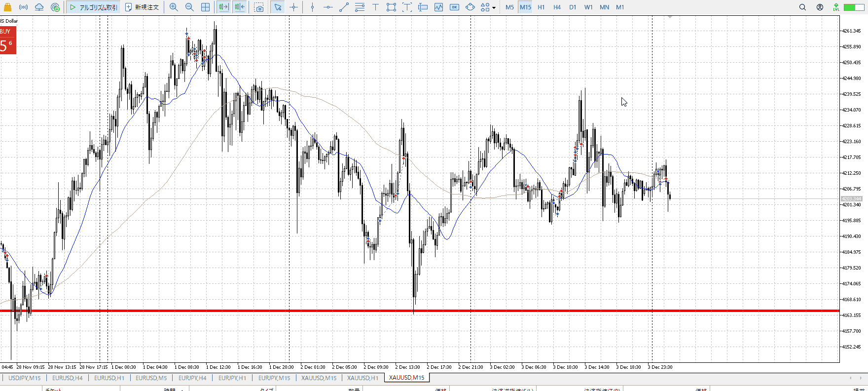The width and height of the screenshot is (868, 391).
Task: Toggle algorithmic trading button
Action: tap(94, 7)
